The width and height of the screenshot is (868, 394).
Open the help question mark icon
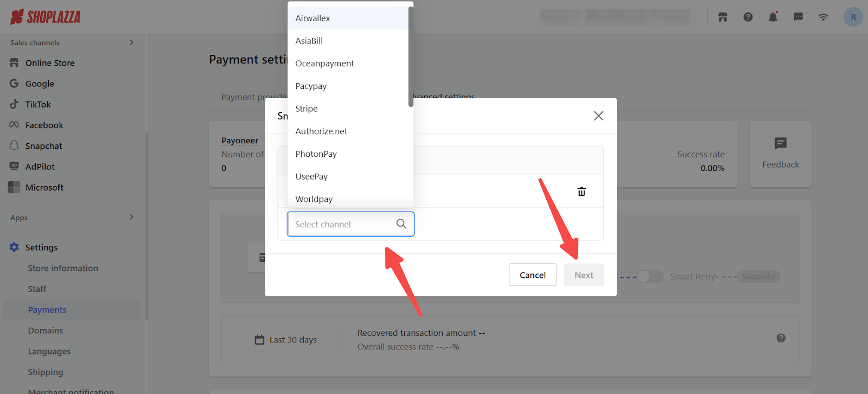[748, 17]
